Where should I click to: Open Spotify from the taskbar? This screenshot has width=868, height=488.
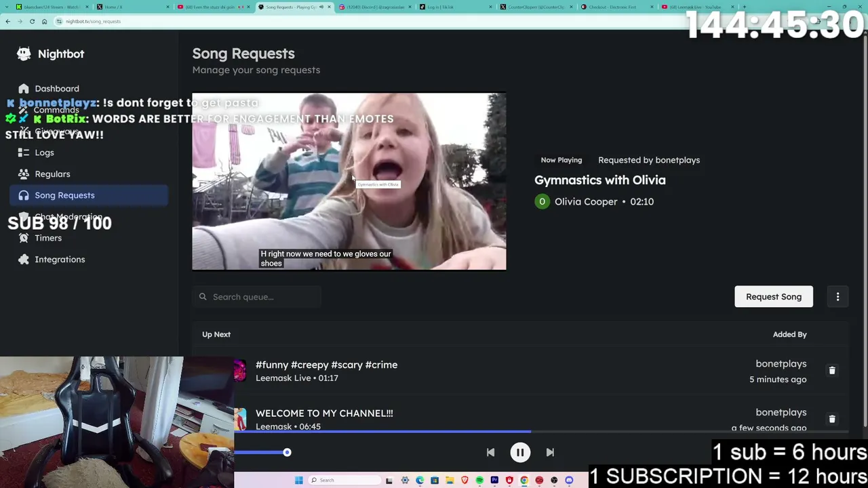point(479,481)
